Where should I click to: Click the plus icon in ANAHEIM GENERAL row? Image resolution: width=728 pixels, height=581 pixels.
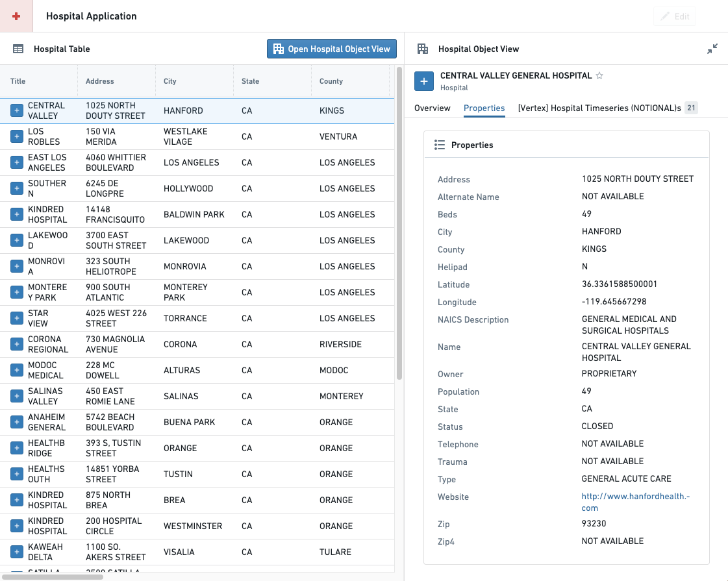click(x=17, y=423)
